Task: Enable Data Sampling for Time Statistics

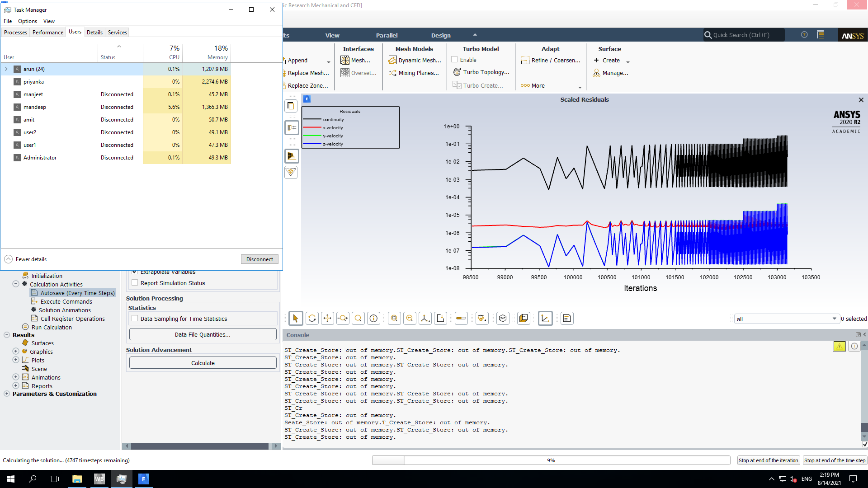Action: point(135,319)
